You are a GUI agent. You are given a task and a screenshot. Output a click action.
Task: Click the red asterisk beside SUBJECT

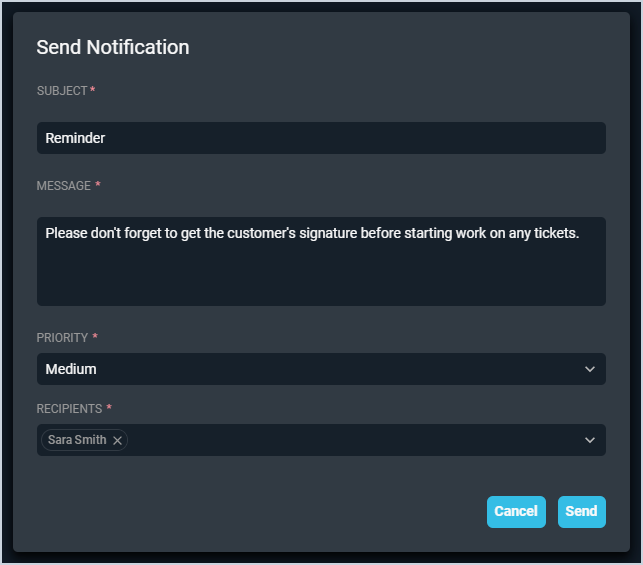tap(93, 91)
